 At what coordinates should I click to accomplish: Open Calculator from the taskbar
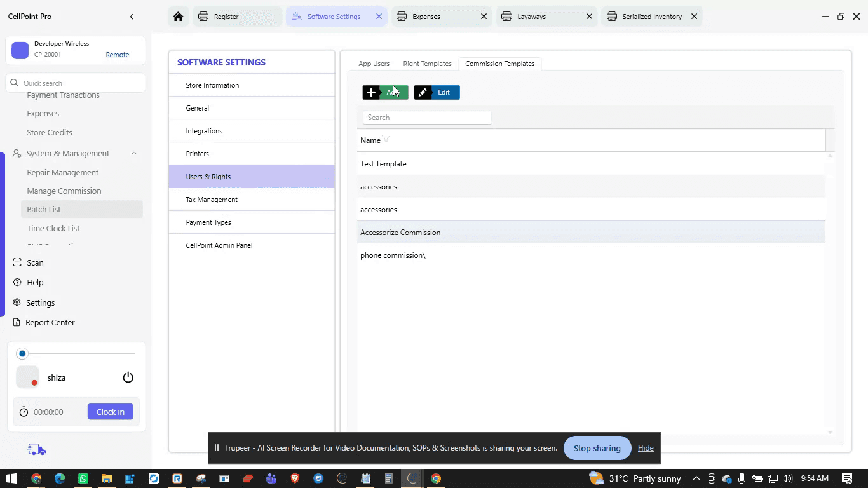tap(389, 478)
